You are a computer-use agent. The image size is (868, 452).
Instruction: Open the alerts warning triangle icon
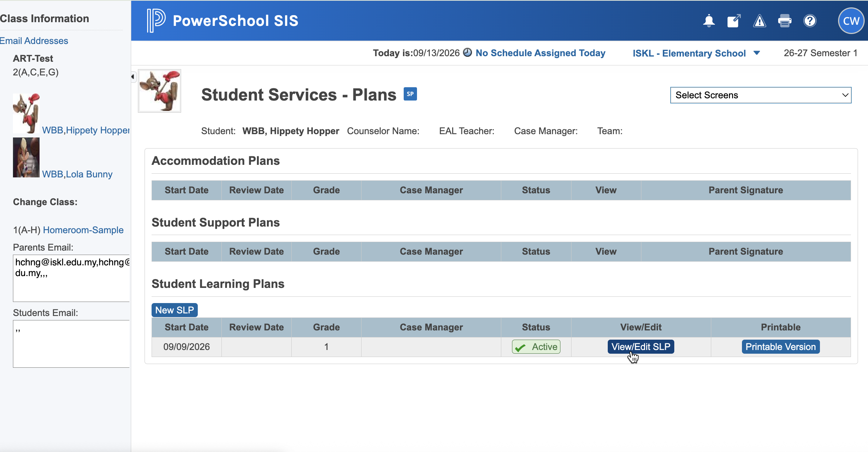(x=759, y=21)
